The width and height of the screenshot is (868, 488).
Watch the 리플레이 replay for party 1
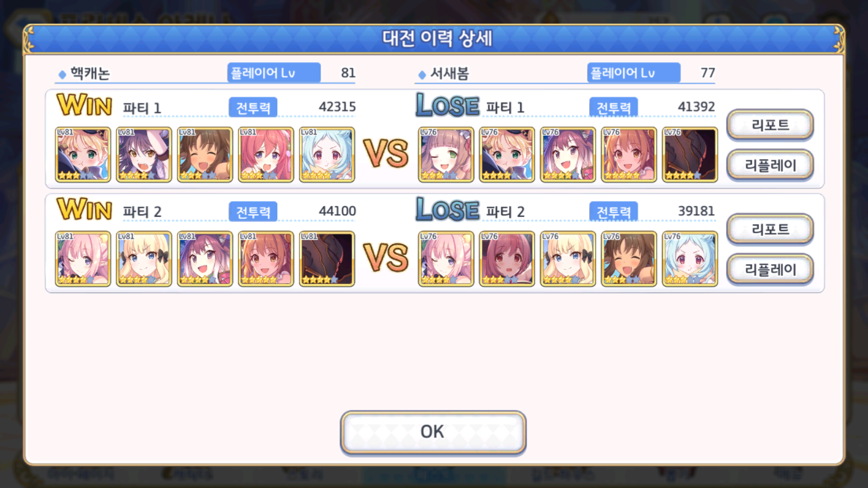tap(770, 165)
